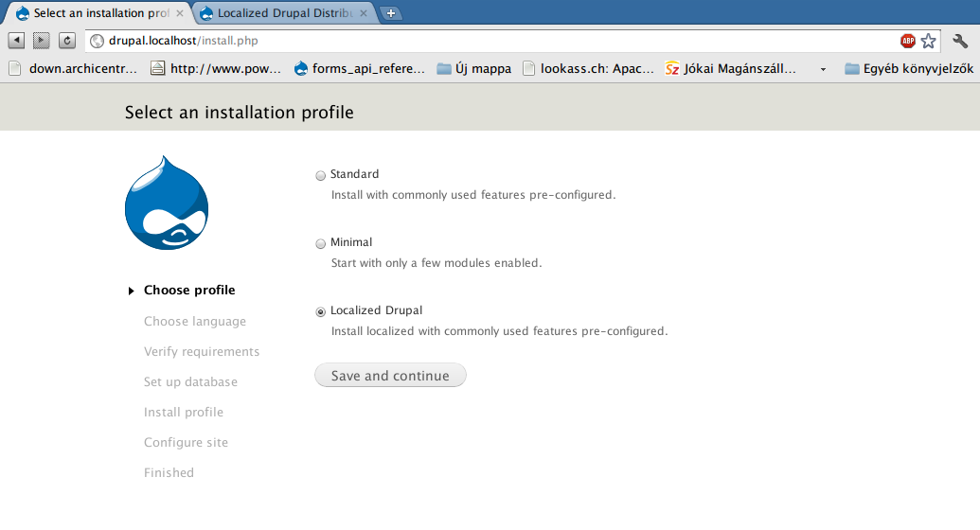Click 'Install localized with commonly used features' description
Viewport: 980px width, 530px height.
click(499, 331)
